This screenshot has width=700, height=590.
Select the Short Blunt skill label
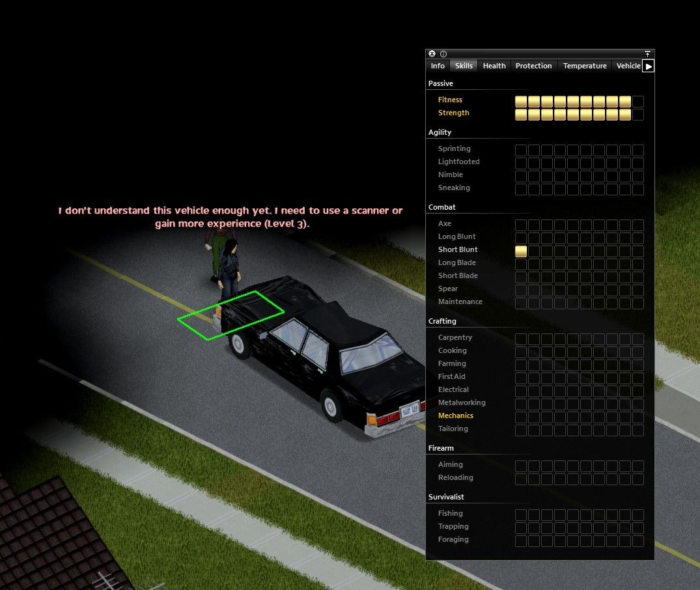[x=458, y=249]
